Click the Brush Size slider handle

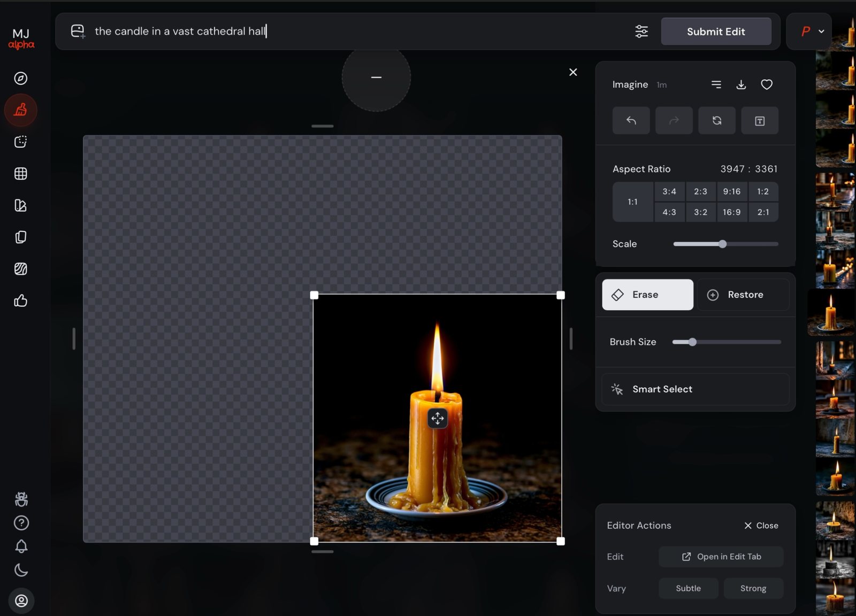[692, 342]
